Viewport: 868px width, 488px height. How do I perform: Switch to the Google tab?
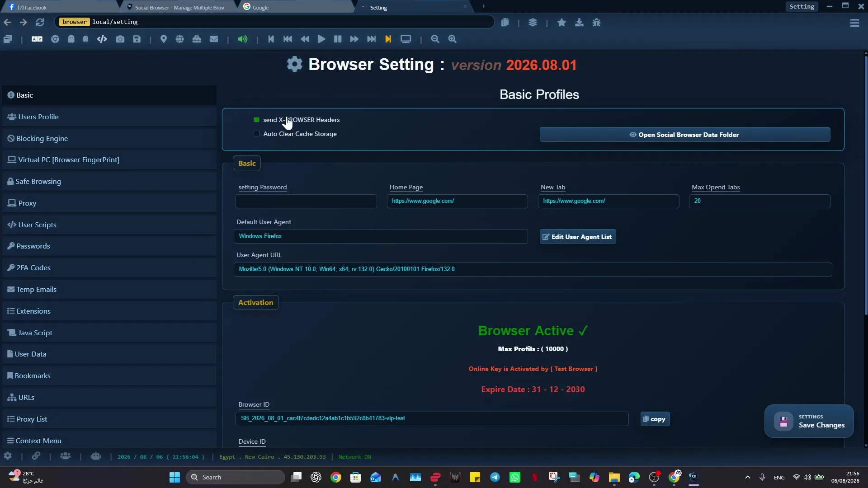296,7
